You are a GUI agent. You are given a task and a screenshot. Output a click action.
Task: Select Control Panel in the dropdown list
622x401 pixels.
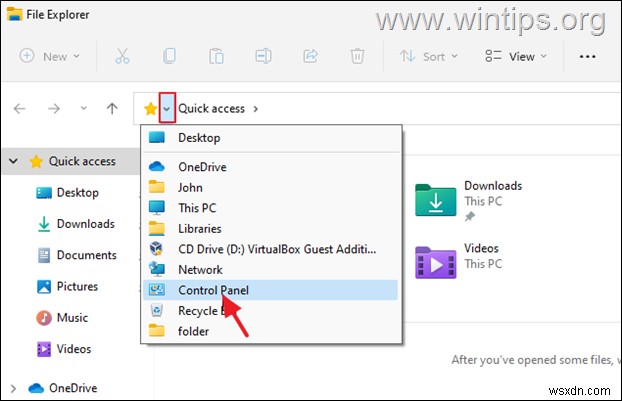click(x=271, y=290)
